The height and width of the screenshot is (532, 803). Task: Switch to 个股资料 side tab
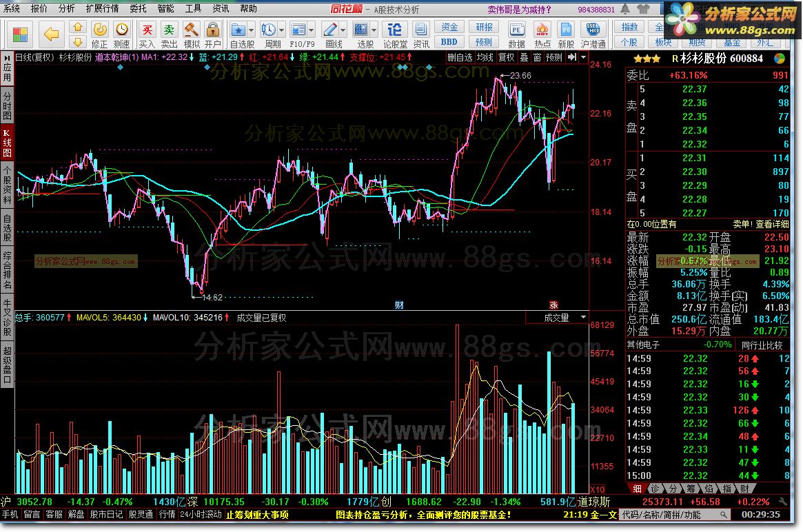(7, 184)
